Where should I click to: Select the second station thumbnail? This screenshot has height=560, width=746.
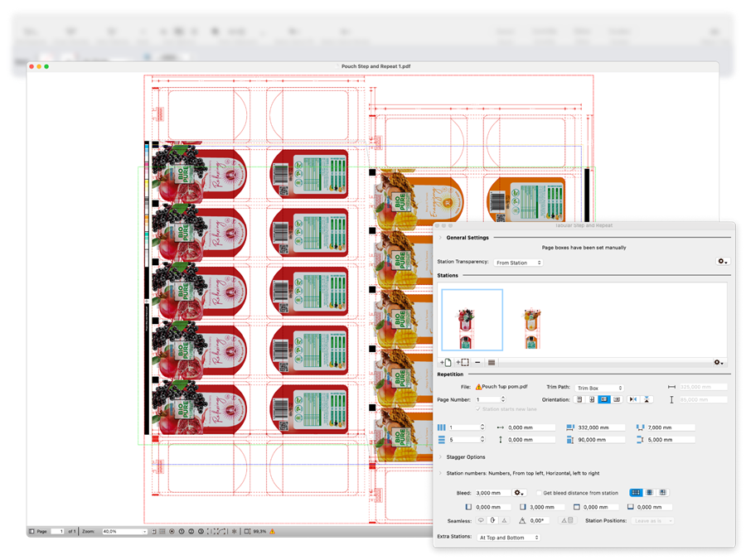coord(532,329)
